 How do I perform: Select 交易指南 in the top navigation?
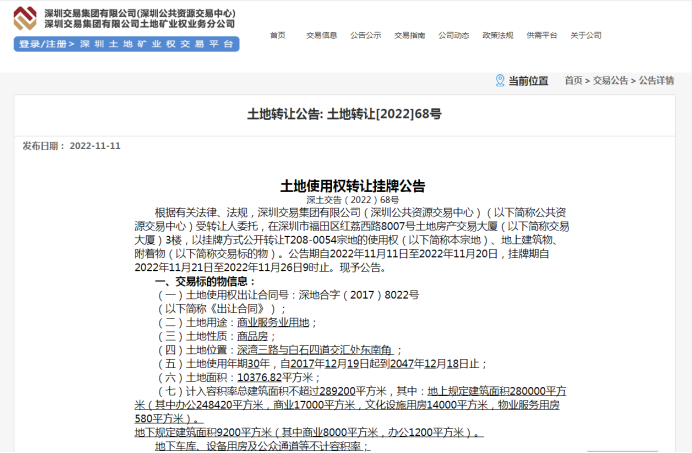click(x=410, y=35)
